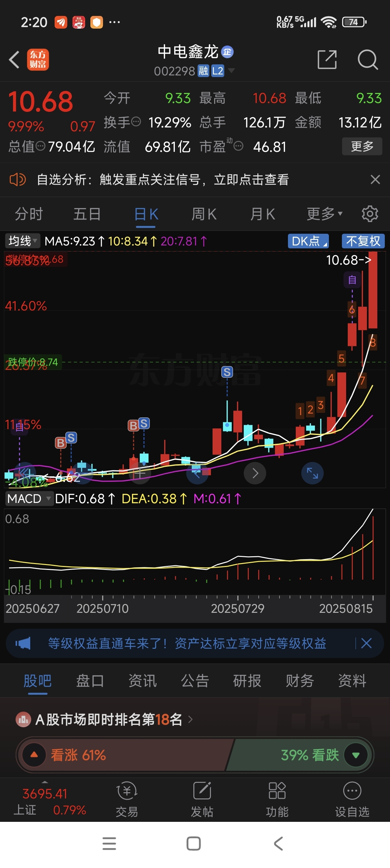Tap the ranking chart icon beside A股市场

click(23, 719)
